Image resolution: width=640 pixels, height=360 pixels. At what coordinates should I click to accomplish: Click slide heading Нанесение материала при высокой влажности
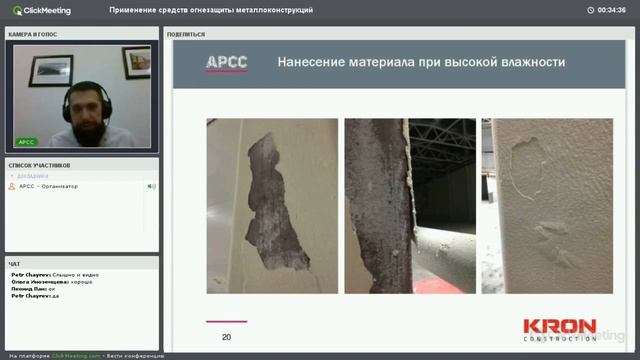click(421, 62)
